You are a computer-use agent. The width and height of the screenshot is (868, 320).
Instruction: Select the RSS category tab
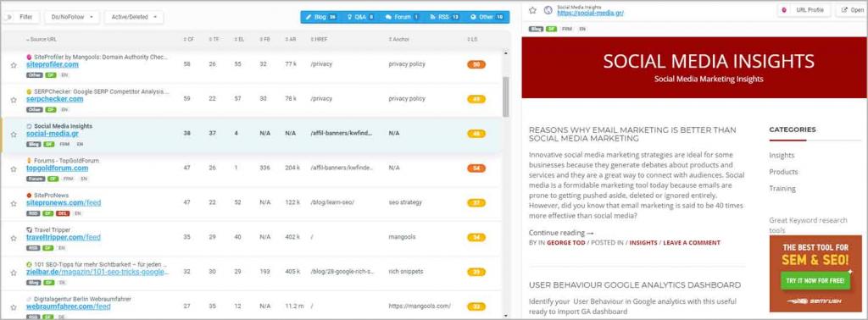tap(446, 17)
